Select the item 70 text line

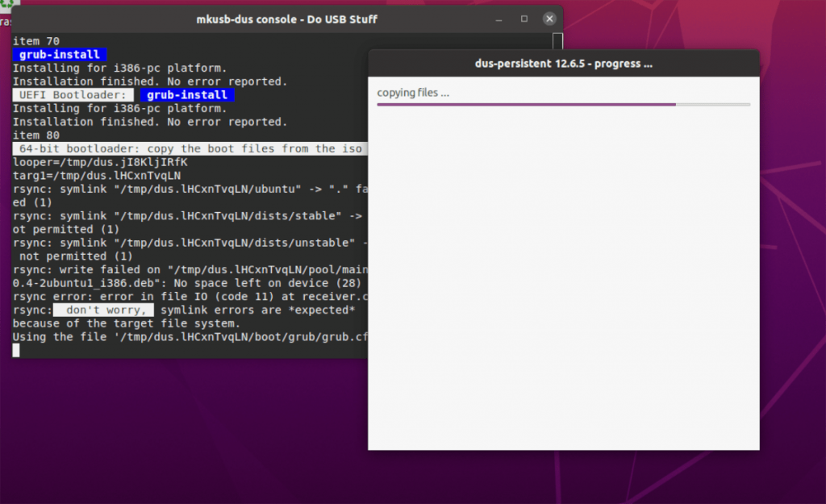(x=36, y=40)
